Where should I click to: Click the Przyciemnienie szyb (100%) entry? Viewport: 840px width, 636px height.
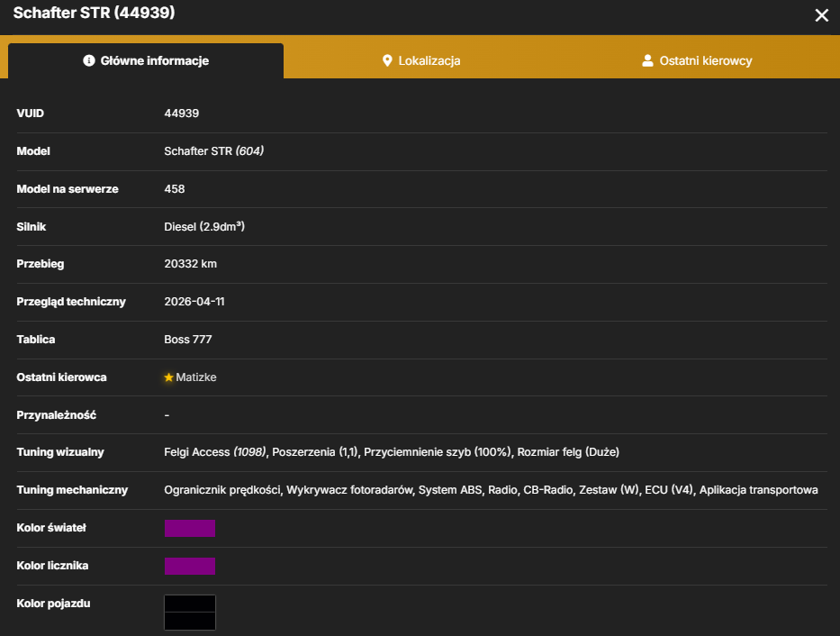(438, 452)
